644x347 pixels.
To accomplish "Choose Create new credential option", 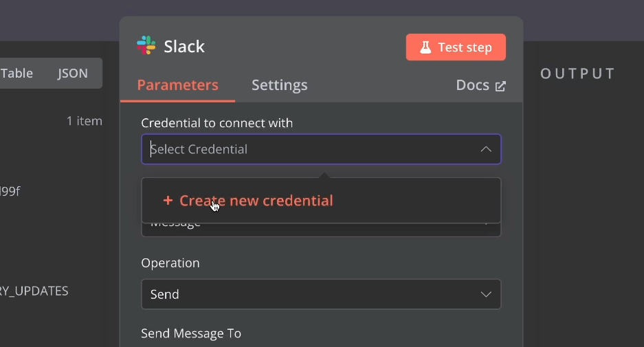I will coord(256,201).
